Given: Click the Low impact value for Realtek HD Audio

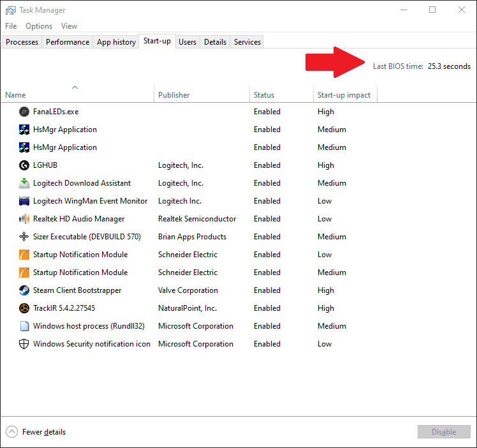Looking at the screenshot, I should [x=325, y=219].
